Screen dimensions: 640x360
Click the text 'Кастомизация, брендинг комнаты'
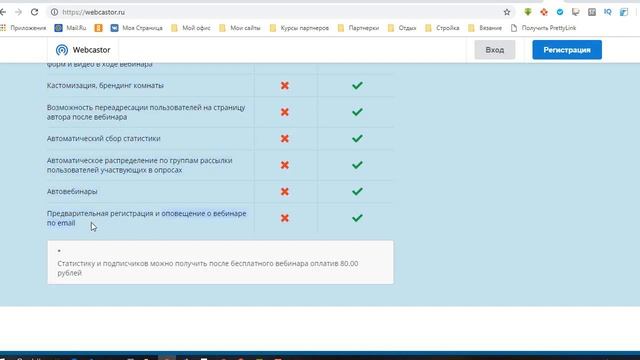point(105,85)
